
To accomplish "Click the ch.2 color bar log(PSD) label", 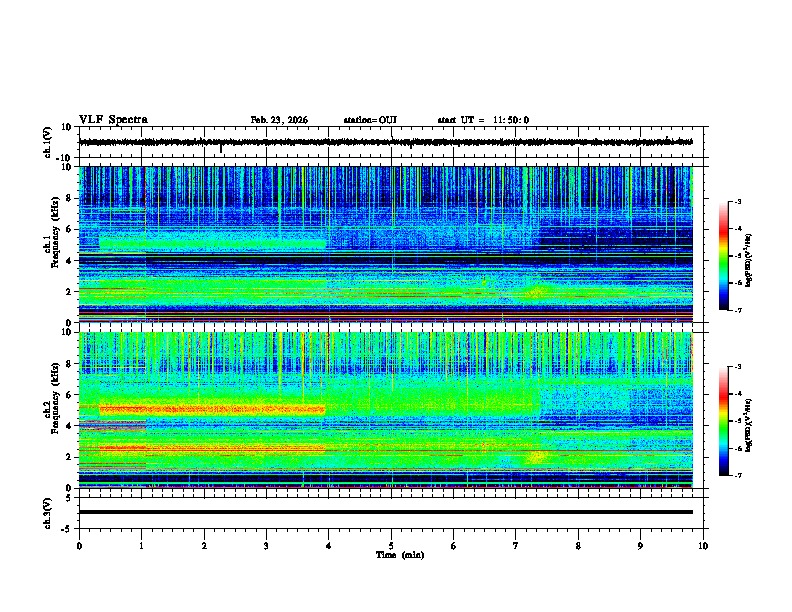I will point(748,425).
